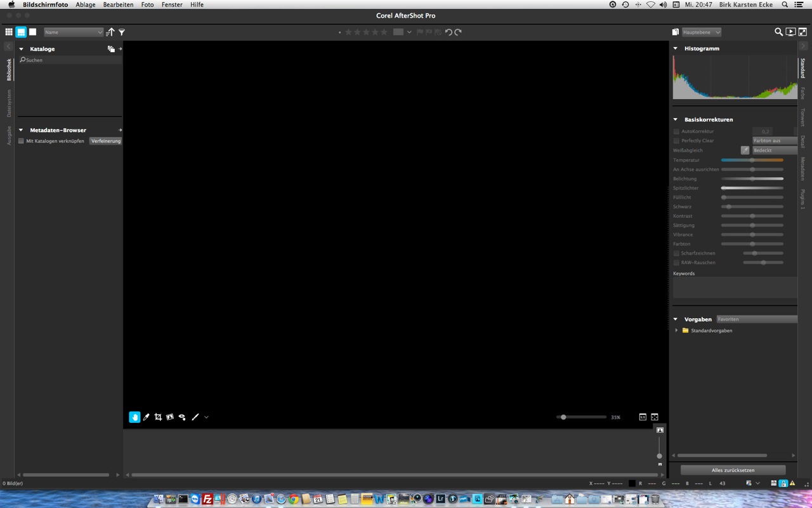Select the Crop tool

point(158,417)
